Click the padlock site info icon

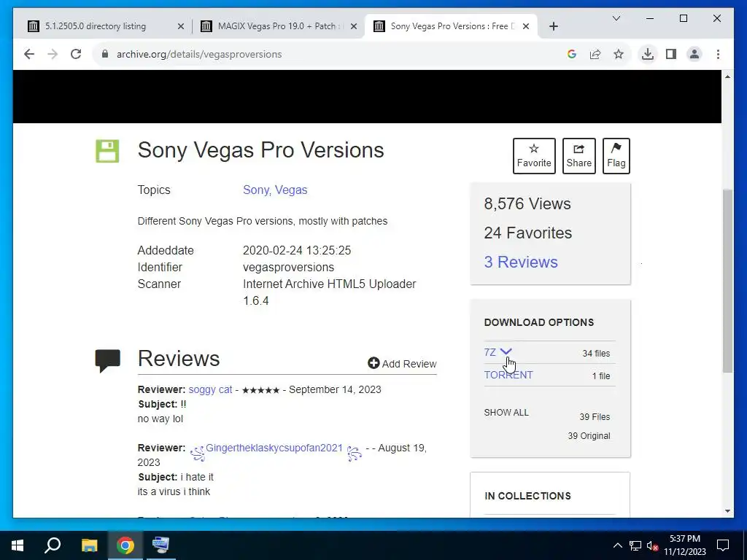[x=105, y=54]
